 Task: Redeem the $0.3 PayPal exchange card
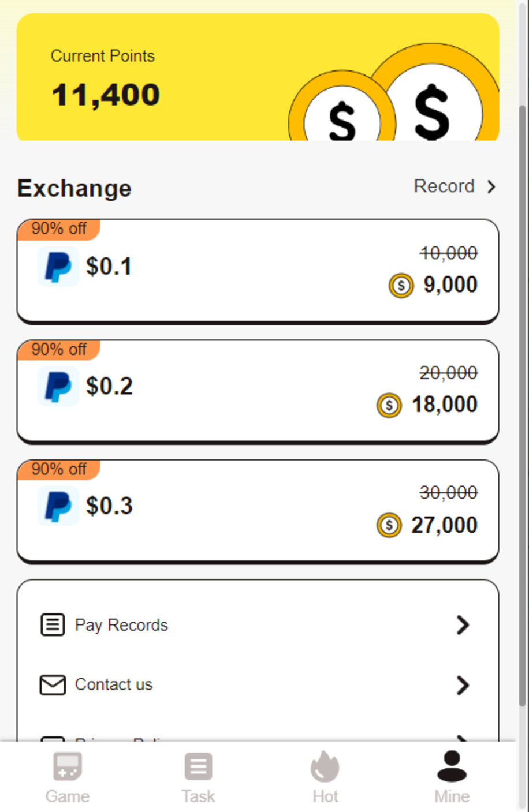coord(258,510)
